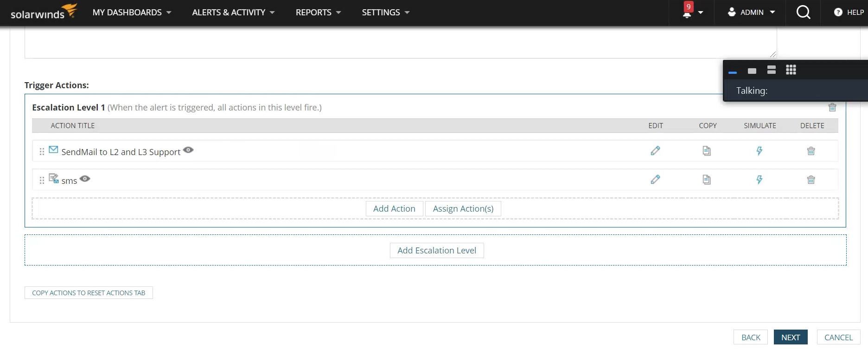
Task: Click the Add Action button
Action: (x=394, y=209)
